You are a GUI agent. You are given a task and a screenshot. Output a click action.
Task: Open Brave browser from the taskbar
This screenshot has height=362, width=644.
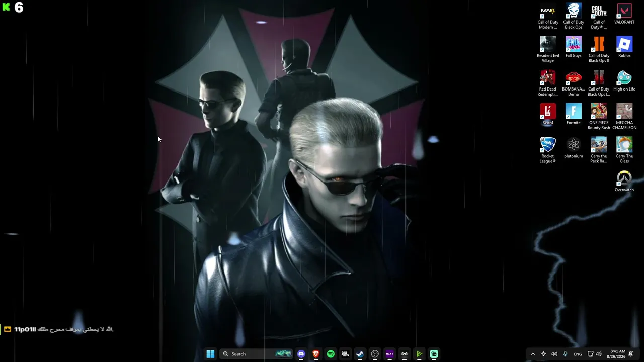pyautogui.click(x=316, y=354)
